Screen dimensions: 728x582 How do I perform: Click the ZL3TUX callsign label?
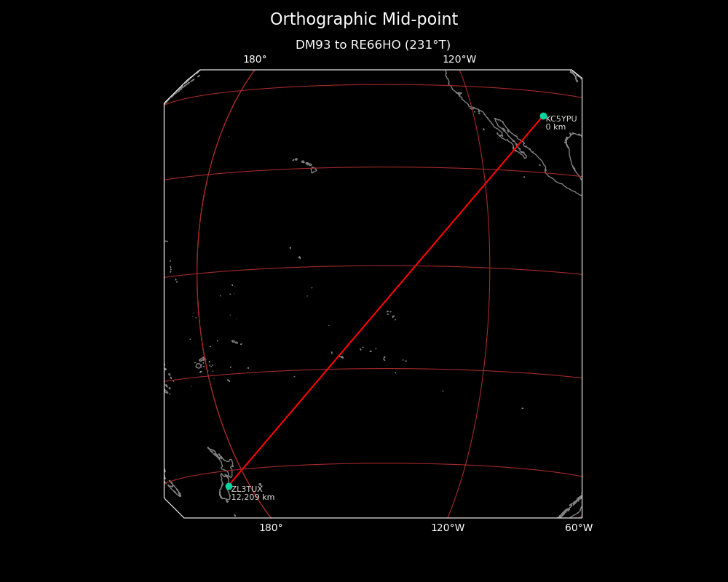pos(247,489)
